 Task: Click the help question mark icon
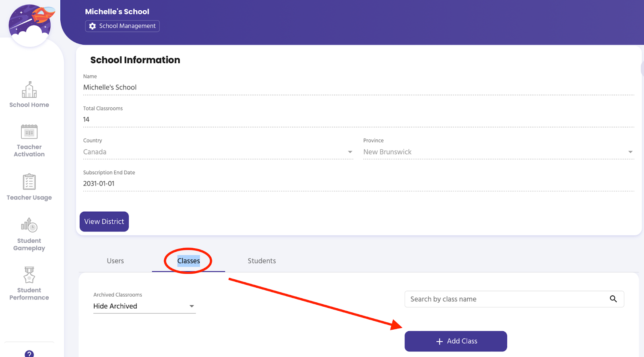29,354
